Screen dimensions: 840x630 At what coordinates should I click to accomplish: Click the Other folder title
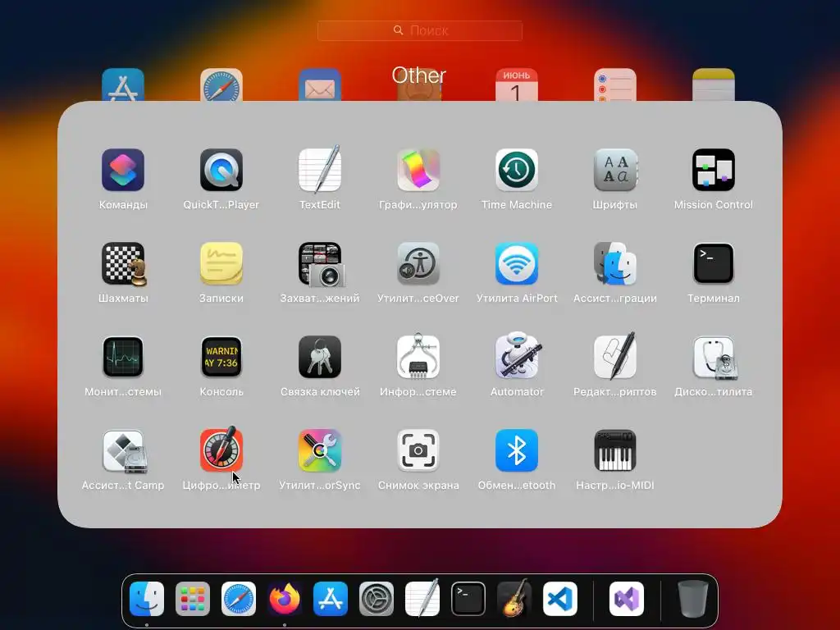coord(418,75)
